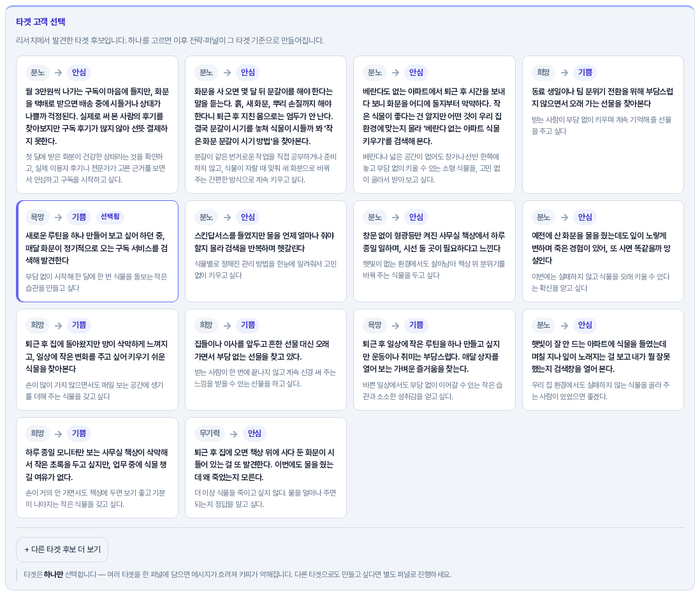Click the arrow icon on the 무기력 card
Image resolution: width=700 pixels, height=595 pixels.
[233, 434]
